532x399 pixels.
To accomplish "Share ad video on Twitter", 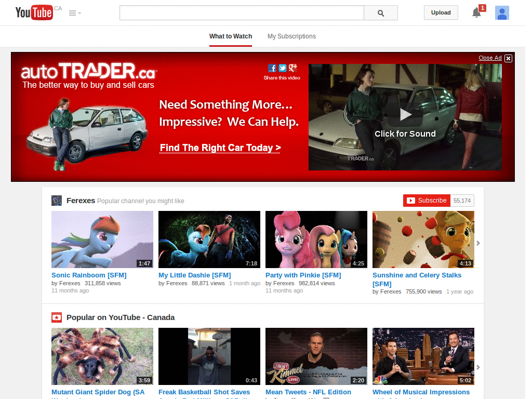I will [282, 68].
